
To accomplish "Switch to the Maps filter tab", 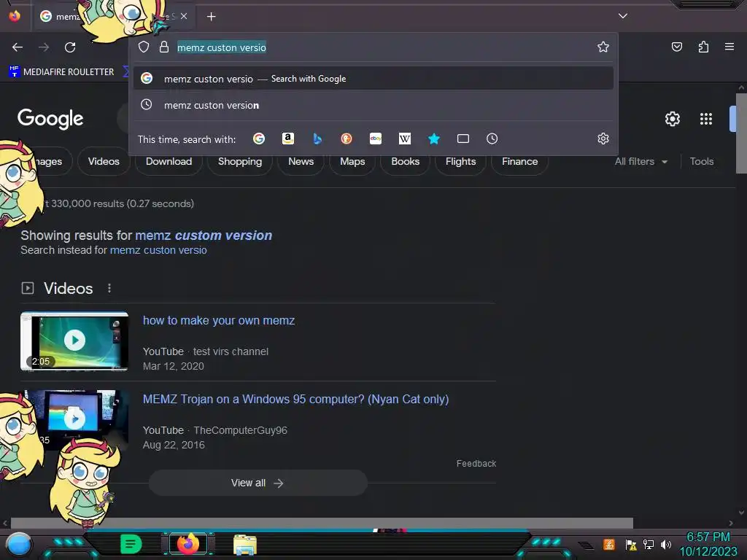I will (352, 161).
